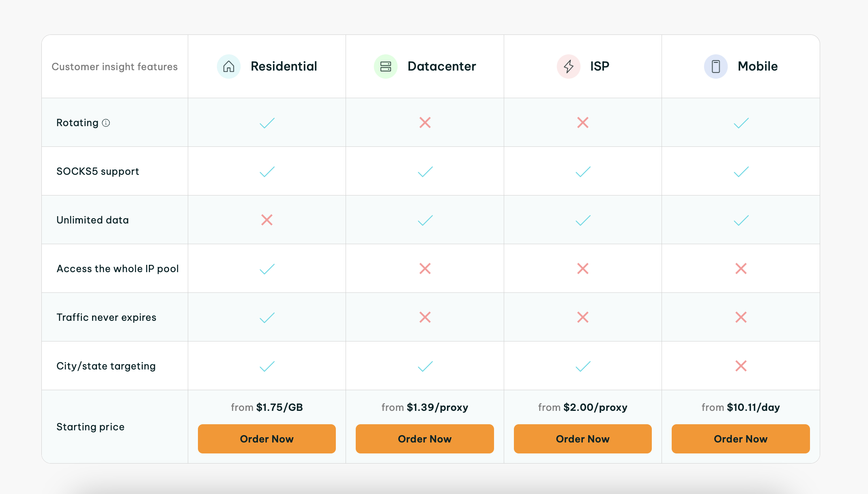Screen dimensions: 868x494
Task: Click the Mobile column title text
Action: click(x=758, y=67)
